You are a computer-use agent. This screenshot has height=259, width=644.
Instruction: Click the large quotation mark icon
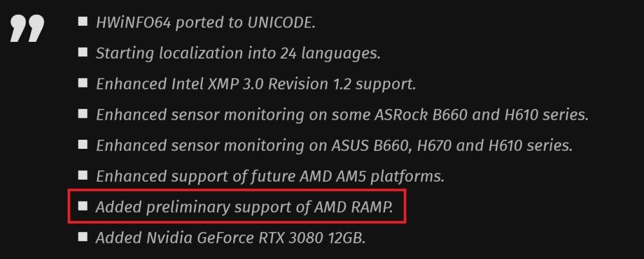pos(26,28)
